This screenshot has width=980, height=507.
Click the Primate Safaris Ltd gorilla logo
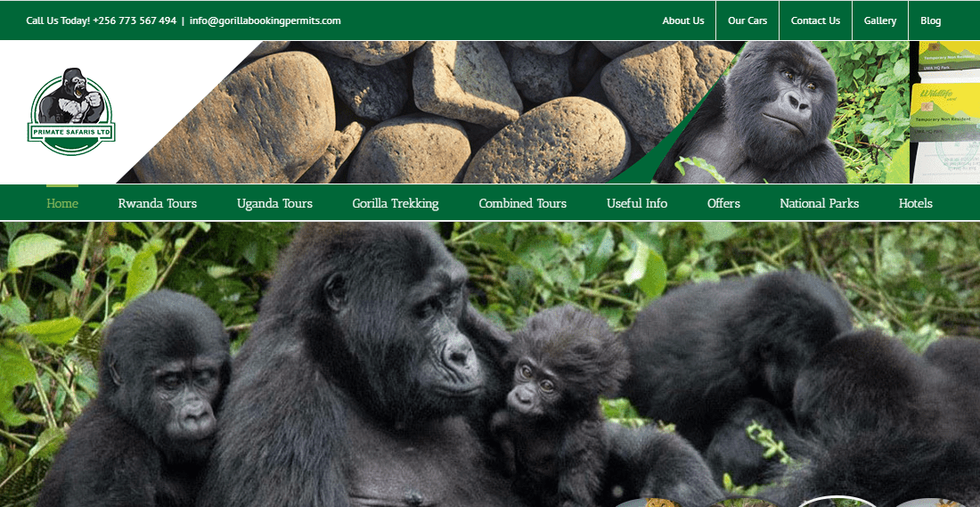pyautogui.click(x=71, y=111)
